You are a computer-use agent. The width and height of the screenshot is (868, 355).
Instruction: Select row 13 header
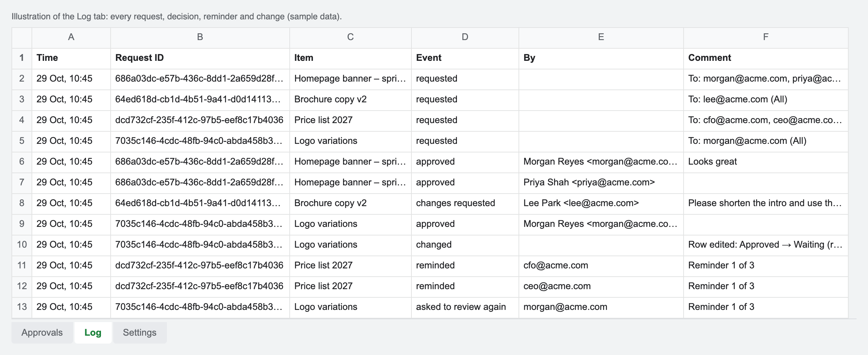(22, 307)
